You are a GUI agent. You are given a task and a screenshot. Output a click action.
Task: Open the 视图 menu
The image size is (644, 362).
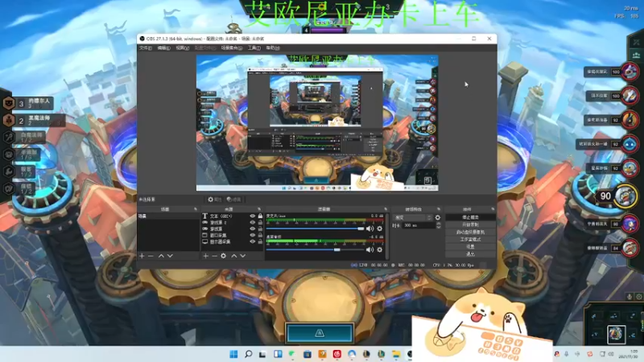pos(183,48)
